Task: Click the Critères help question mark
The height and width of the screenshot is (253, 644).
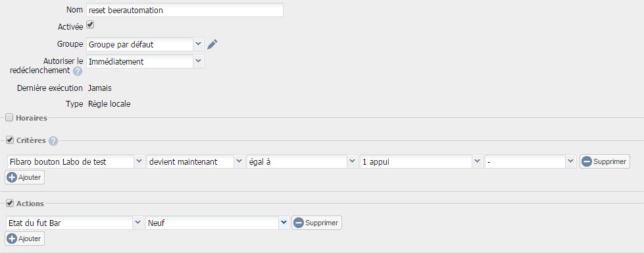Action: (53, 141)
